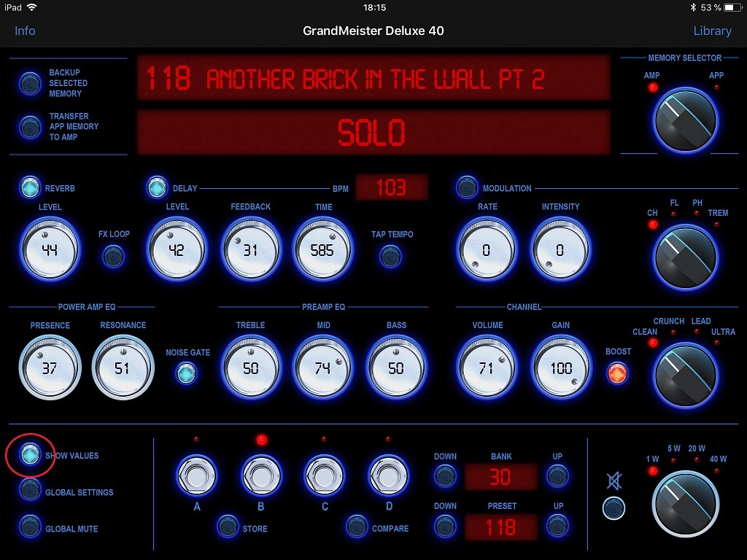Click the Delay Time knob
Viewport: 747px width, 560px height.
click(323, 249)
